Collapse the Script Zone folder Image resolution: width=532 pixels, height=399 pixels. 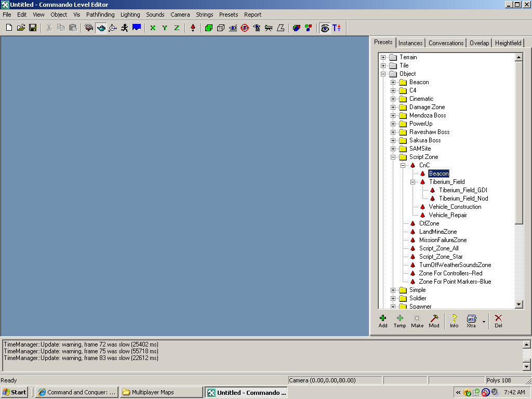point(393,157)
